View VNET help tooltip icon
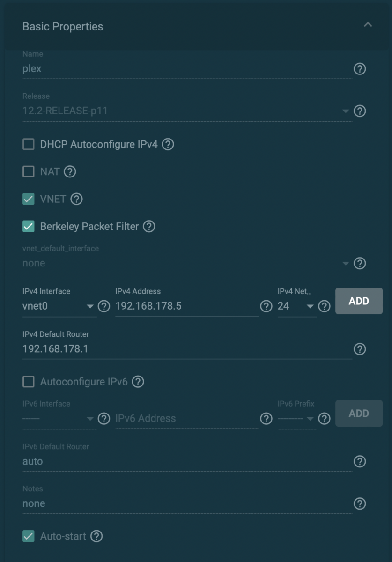This screenshot has width=392, height=562. [76, 199]
